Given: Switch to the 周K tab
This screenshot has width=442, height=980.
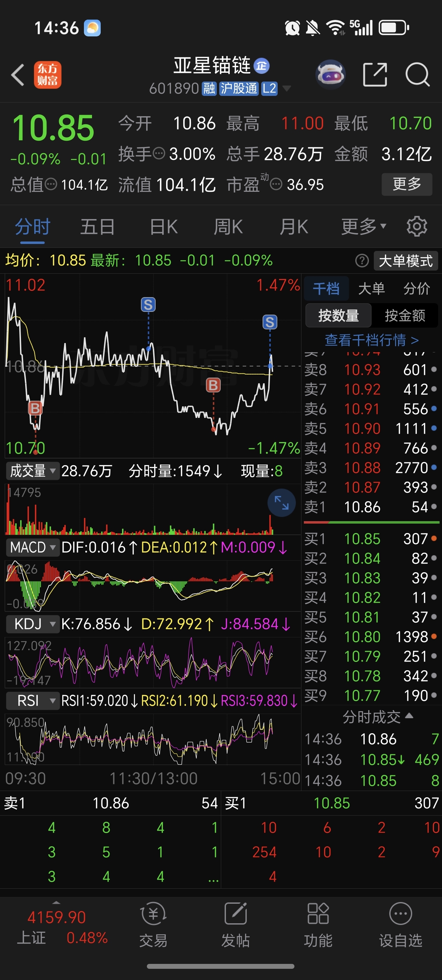Looking at the screenshot, I should (x=228, y=227).
